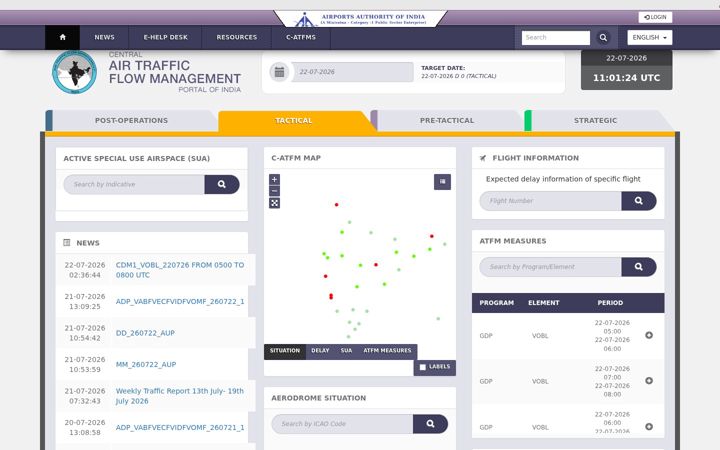Zoom out on the C-ATFM map
Image resolution: width=720 pixels, height=450 pixels.
(x=274, y=191)
